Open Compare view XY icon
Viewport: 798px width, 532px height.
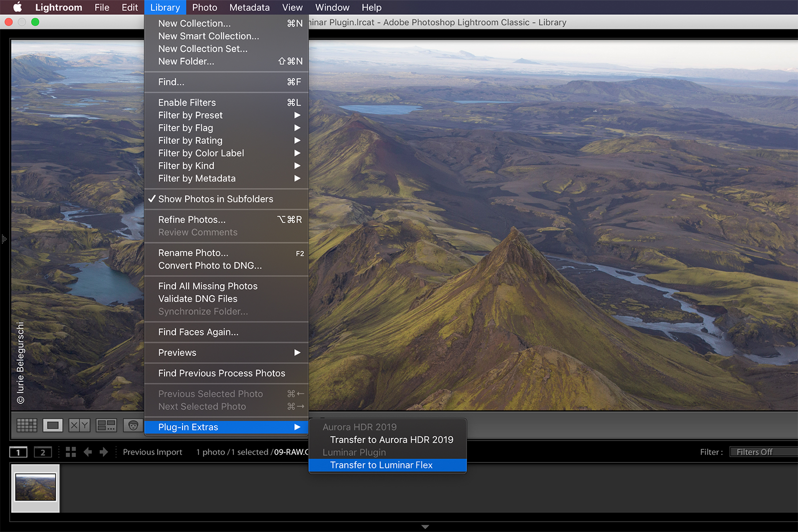pos(79,425)
